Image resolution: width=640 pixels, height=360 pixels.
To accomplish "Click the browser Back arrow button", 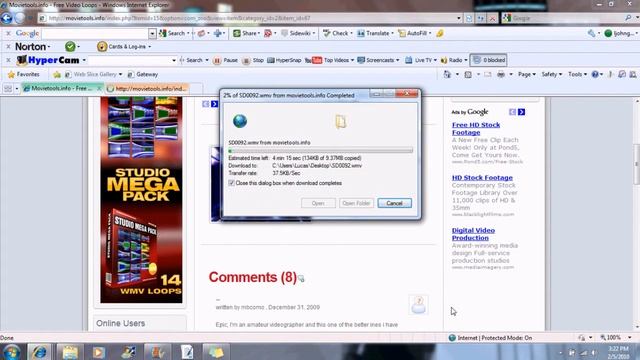I will point(7,18).
